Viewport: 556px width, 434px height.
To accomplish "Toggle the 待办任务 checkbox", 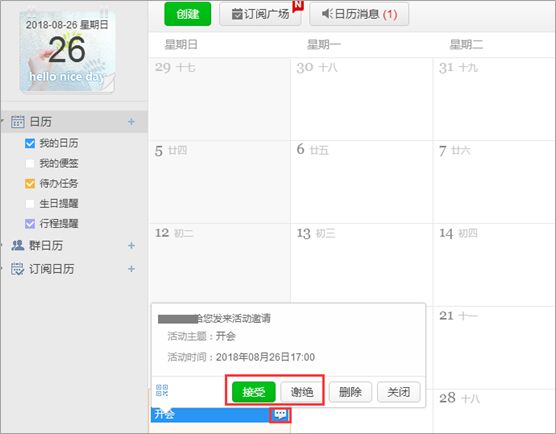I will [x=30, y=183].
